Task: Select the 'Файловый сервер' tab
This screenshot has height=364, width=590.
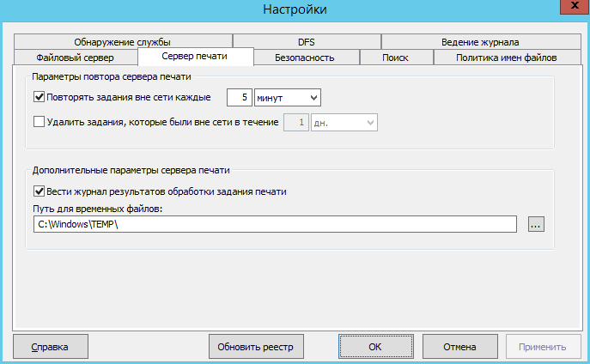Action: (x=75, y=58)
